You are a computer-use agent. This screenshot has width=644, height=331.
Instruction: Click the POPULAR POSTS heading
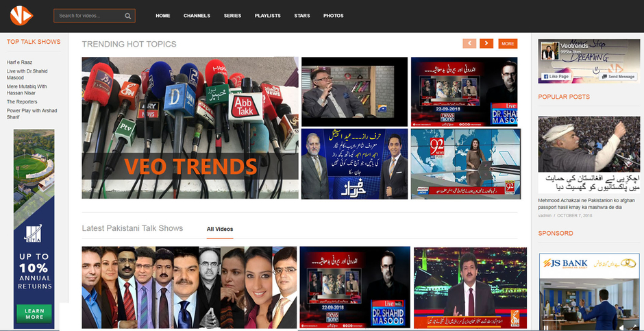[x=564, y=97]
